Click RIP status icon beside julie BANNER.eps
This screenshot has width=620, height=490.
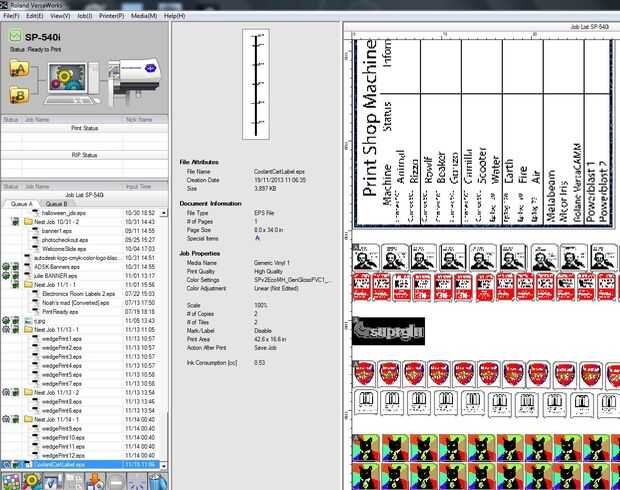pos(6,276)
